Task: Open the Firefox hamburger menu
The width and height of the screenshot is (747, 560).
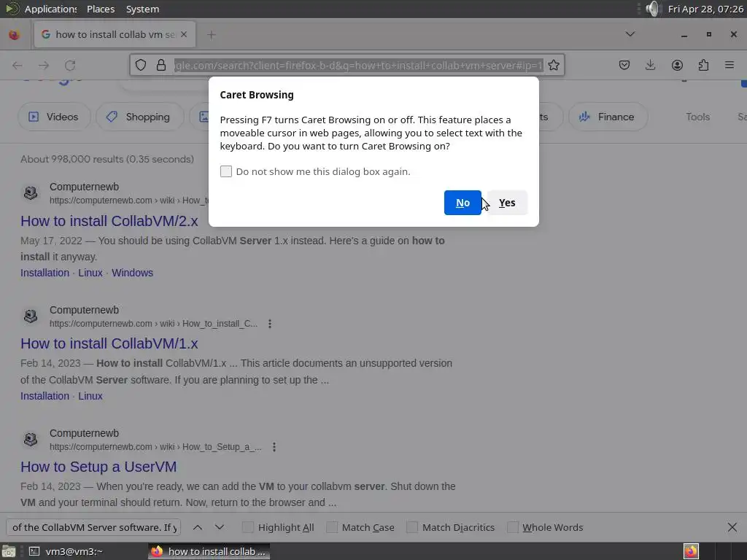Action: [729, 65]
